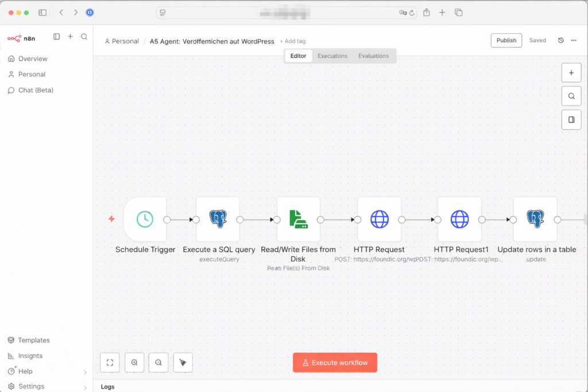This screenshot has height=392, width=588.
Task: Select the Update rows in a table node
Action: 535,219
